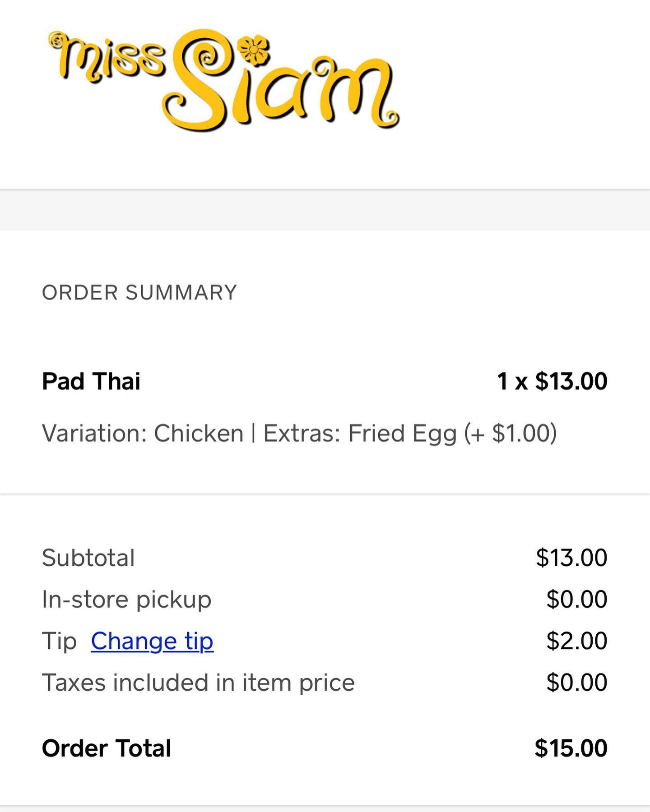The width and height of the screenshot is (650, 812).
Task: Select the Variation: Chicken extras line
Action: click(299, 433)
